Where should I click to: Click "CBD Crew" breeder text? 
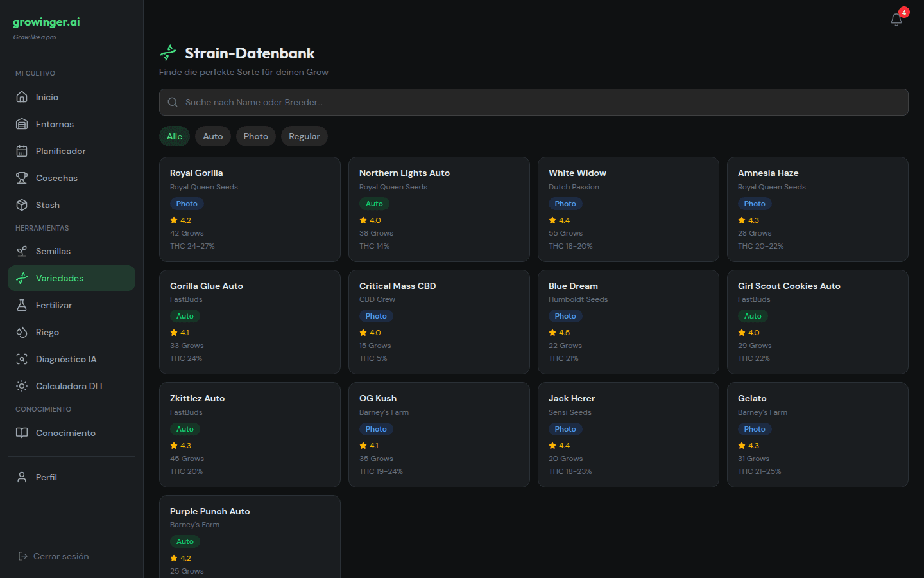[377, 299]
